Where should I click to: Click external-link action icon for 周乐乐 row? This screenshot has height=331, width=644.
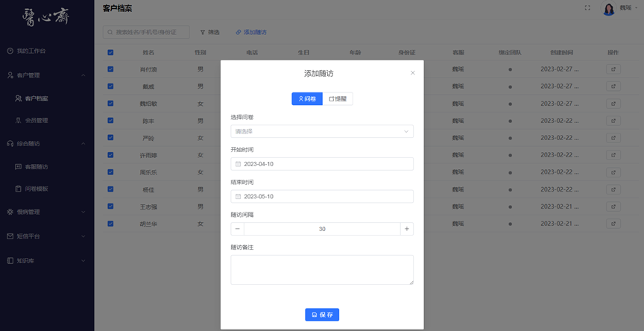pyautogui.click(x=613, y=172)
